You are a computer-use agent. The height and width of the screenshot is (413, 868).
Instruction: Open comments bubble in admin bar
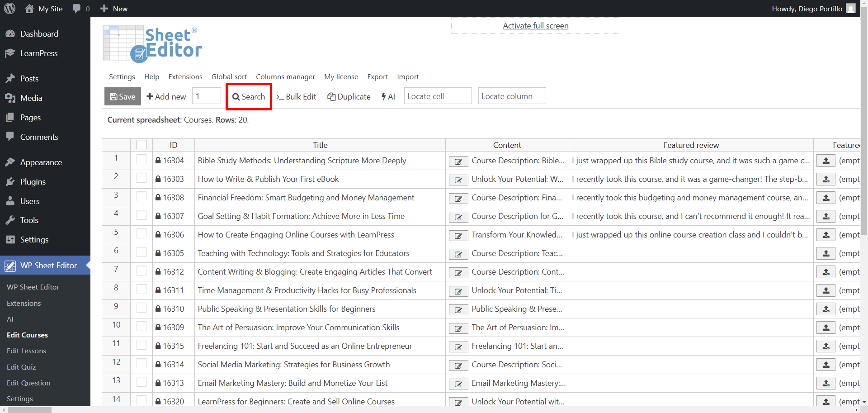click(81, 9)
